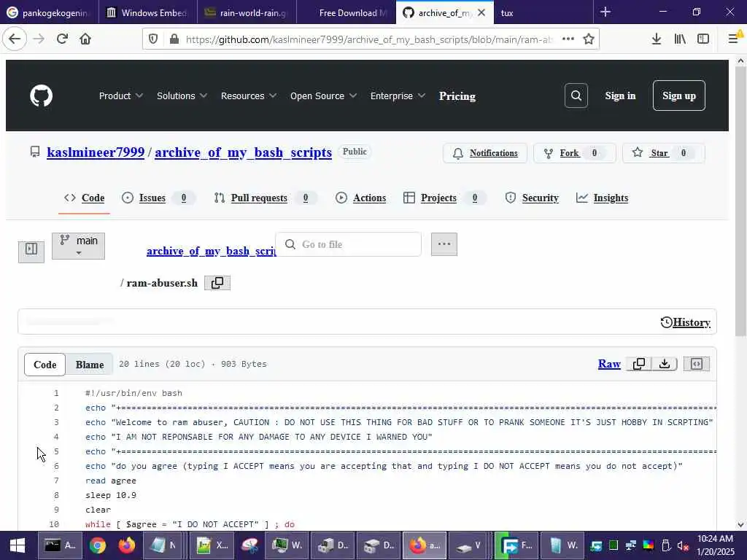Click the taskbar clock showing 10:24 AM
Image resolution: width=747 pixels, height=560 pixels.
point(715,545)
